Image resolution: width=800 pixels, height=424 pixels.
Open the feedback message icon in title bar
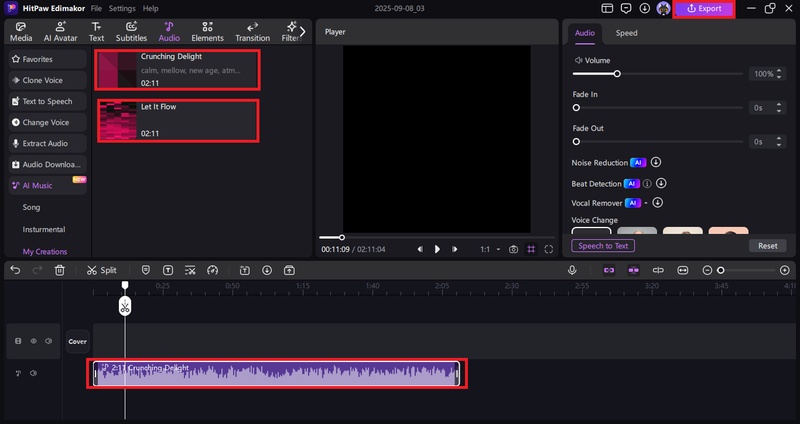(626, 8)
